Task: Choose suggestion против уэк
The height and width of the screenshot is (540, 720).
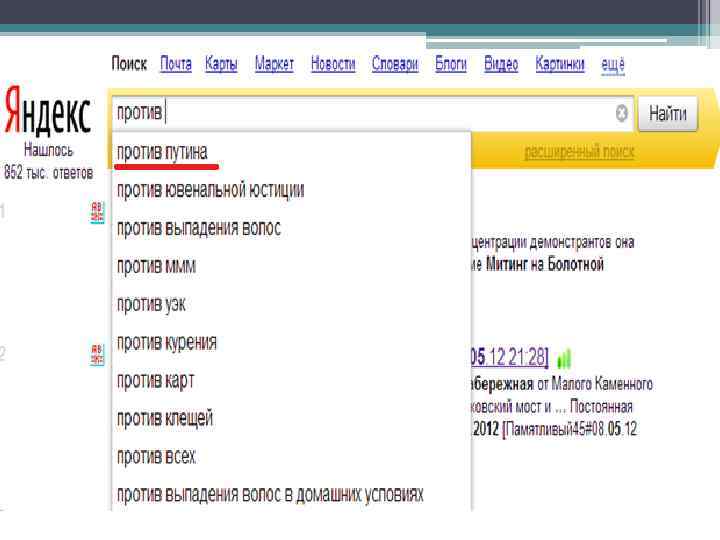Action: [x=292, y=304]
